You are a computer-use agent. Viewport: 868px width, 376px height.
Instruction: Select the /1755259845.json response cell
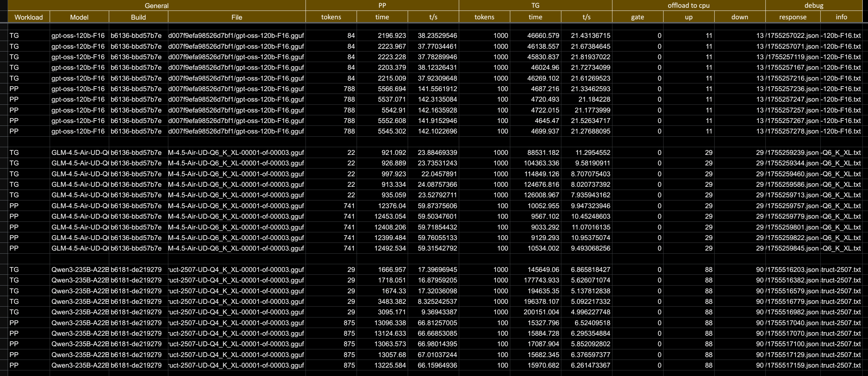pyautogui.click(x=793, y=248)
